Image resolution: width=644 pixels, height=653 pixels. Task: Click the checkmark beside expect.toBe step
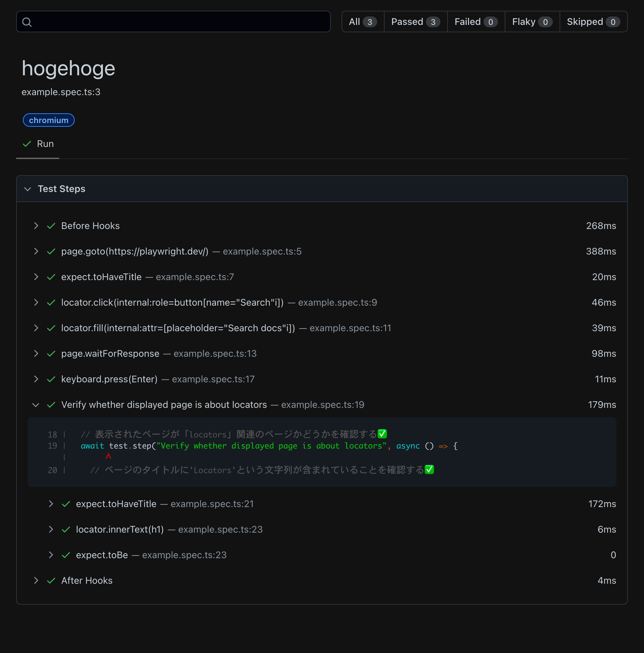coord(66,554)
